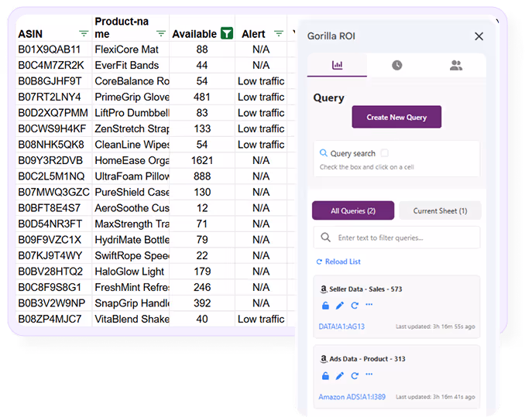Image resolution: width=532 pixels, height=417 pixels.
Task: Click the Ads Data - Product - 313 title
Action: 367,359
